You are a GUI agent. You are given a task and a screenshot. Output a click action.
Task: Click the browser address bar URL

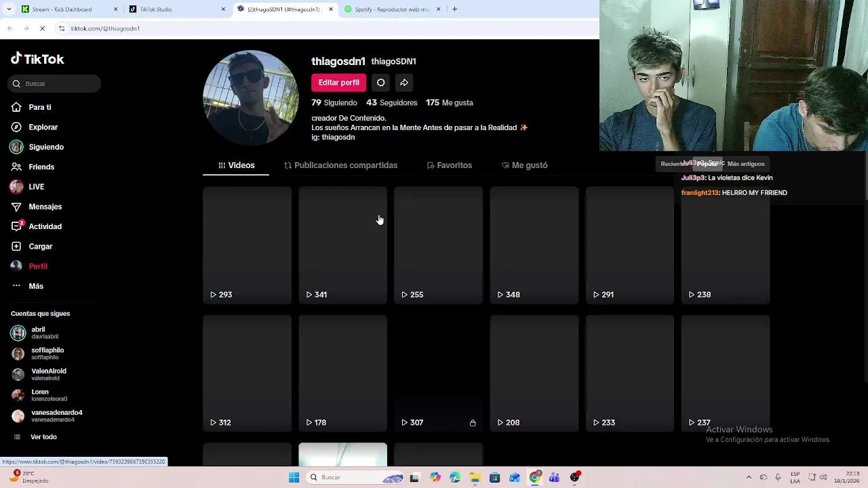pyautogui.click(x=105, y=28)
